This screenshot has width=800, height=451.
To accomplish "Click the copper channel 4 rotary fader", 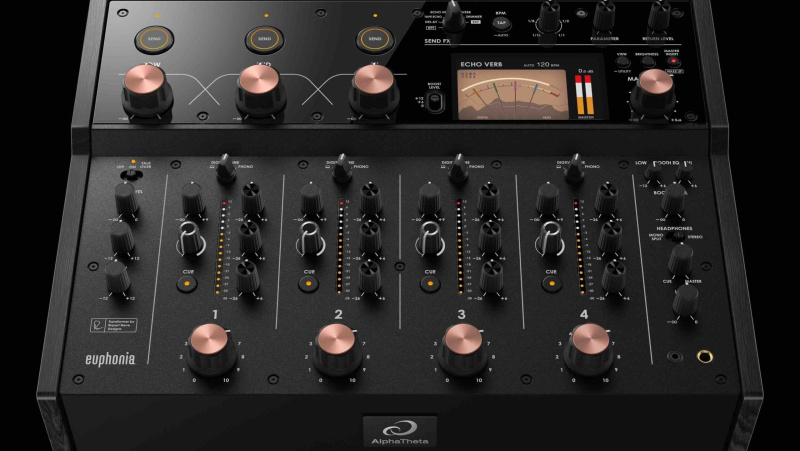I will point(589,349).
